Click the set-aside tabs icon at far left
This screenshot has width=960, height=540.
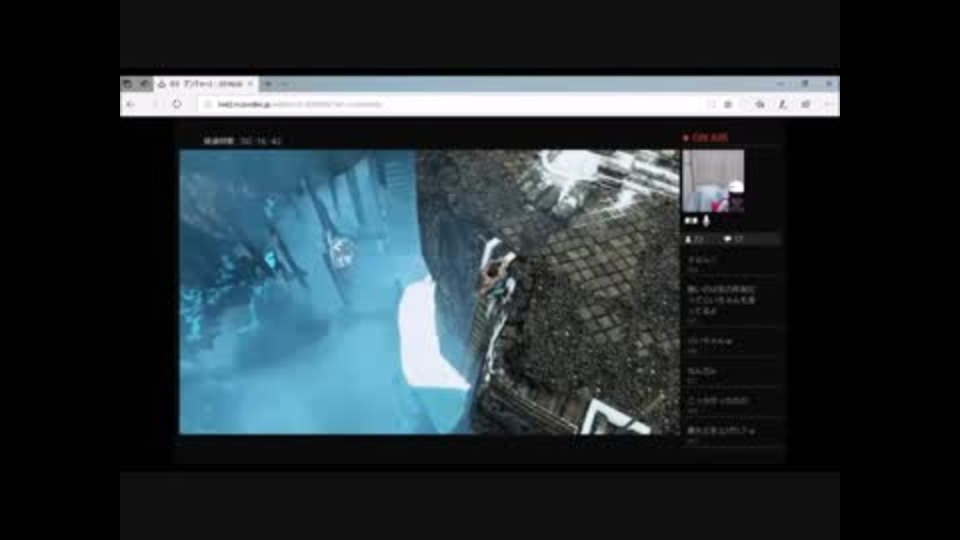click(127, 84)
